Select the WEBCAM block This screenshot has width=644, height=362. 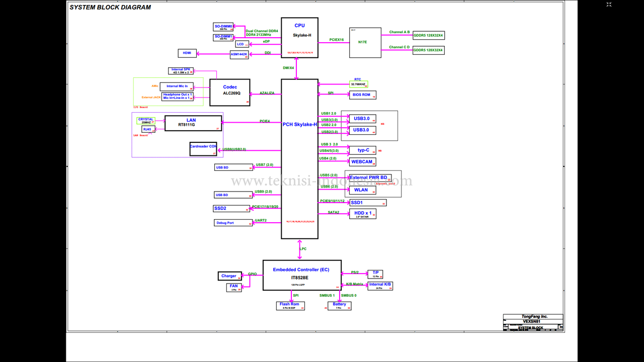[363, 162]
